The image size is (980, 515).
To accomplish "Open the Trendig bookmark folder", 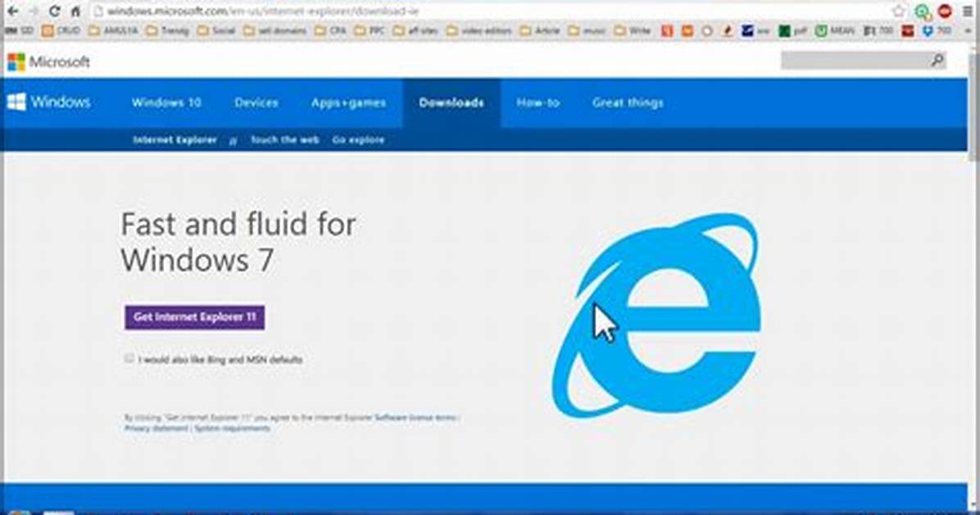I will 167,30.
